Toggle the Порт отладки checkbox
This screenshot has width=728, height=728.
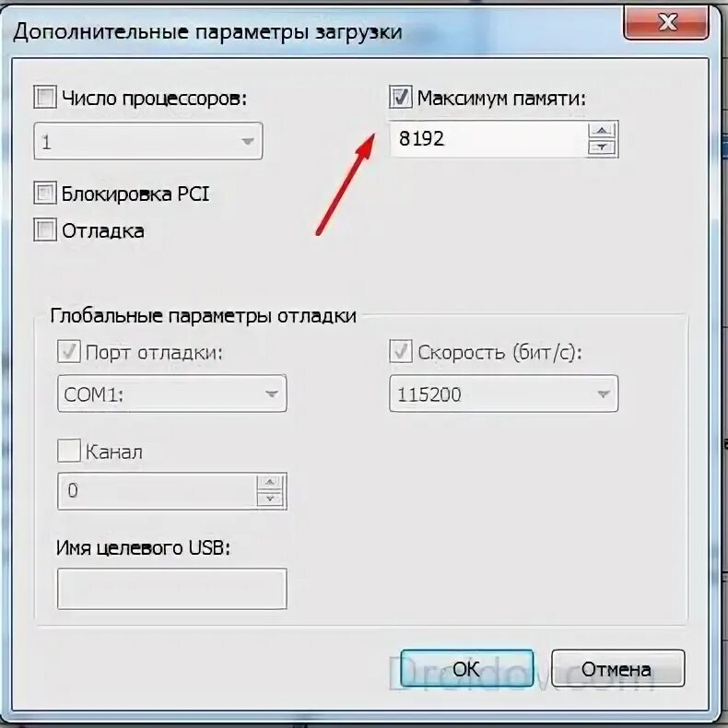pos(69,351)
